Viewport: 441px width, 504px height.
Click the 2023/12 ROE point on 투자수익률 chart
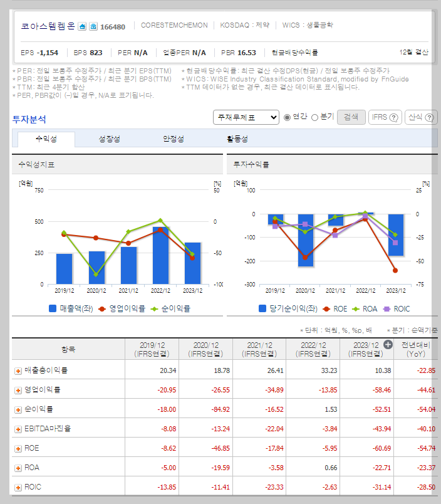click(x=395, y=270)
